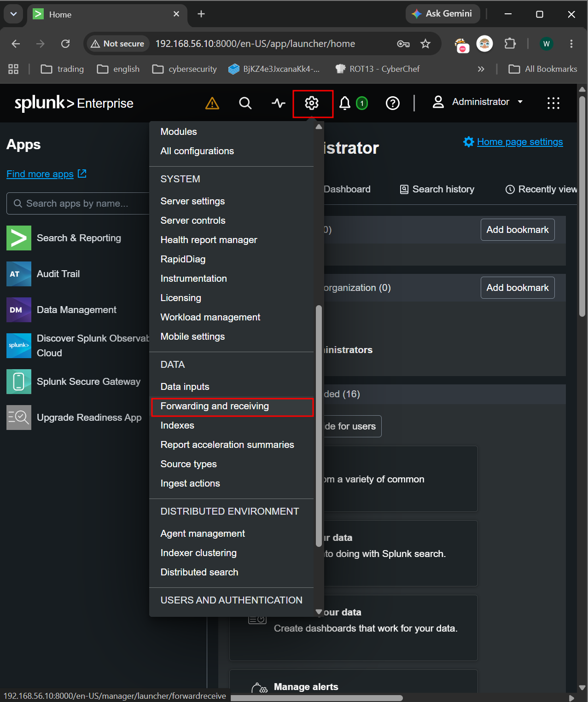This screenshot has height=702, width=588.
Task: Open the Data Management app icon
Action: 19,310
